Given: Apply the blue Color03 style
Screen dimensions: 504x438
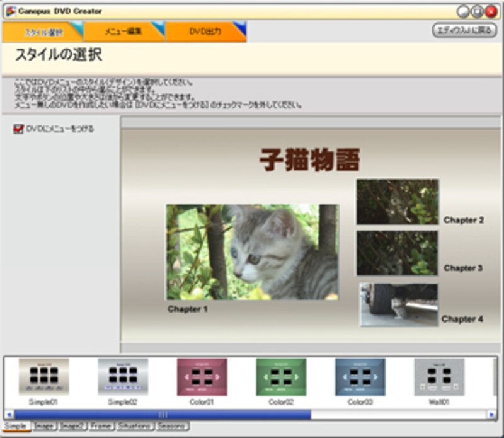Looking at the screenshot, I should [x=360, y=377].
